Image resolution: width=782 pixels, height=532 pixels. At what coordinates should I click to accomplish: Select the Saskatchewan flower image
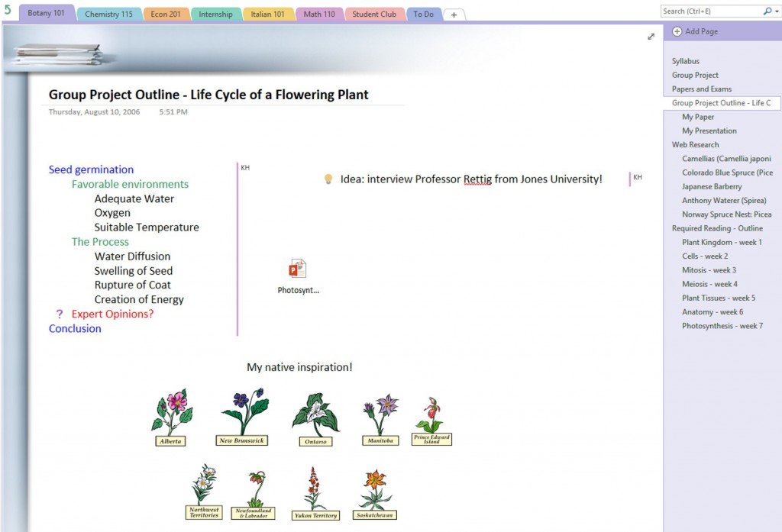[x=375, y=494]
